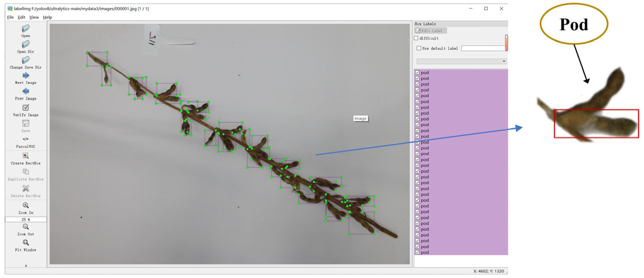Click the labelImg app icon in title bar
The width and height of the screenshot is (644, 278).
(10, 9)
